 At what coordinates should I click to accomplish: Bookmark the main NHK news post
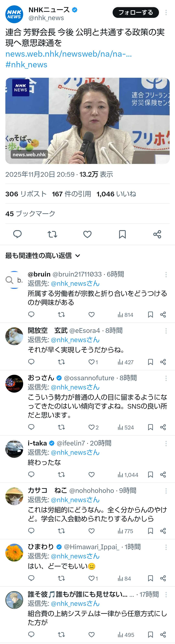click(122, 234)
